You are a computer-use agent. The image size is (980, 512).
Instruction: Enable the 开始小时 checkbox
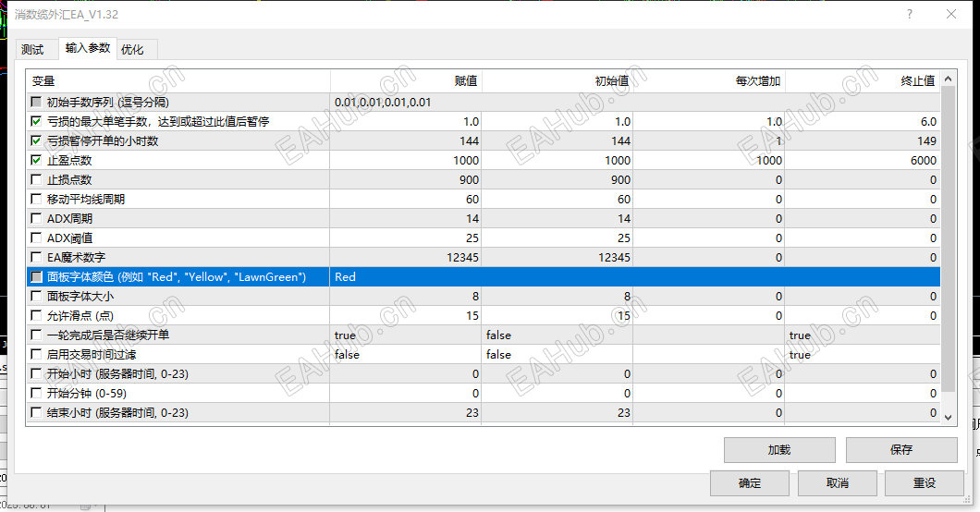click(36, 373)
